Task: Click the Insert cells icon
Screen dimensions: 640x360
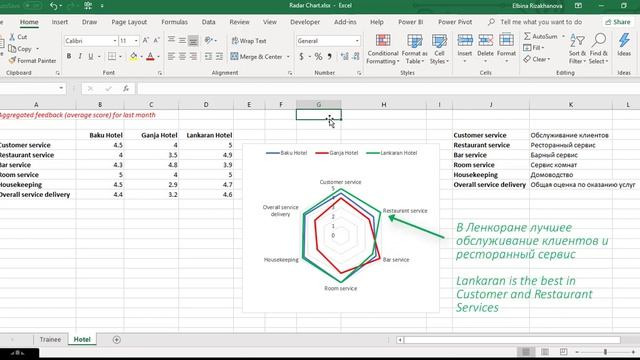Action: point(465,40)
